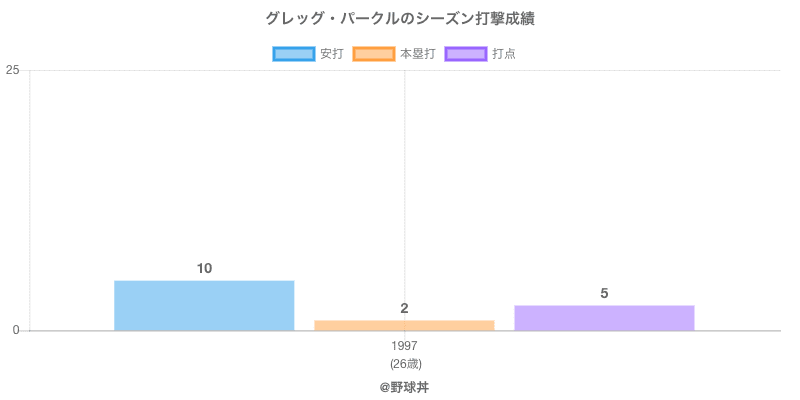
Task: Click the 1997 x-axis label
Action: (x=405, y=346)
